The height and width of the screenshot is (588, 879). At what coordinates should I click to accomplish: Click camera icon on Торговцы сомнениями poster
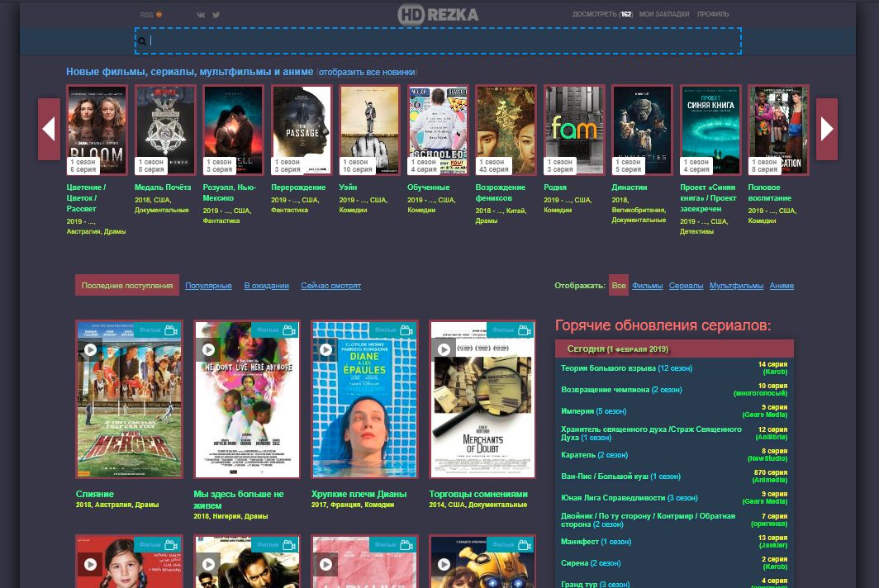(x=525, y=330)
